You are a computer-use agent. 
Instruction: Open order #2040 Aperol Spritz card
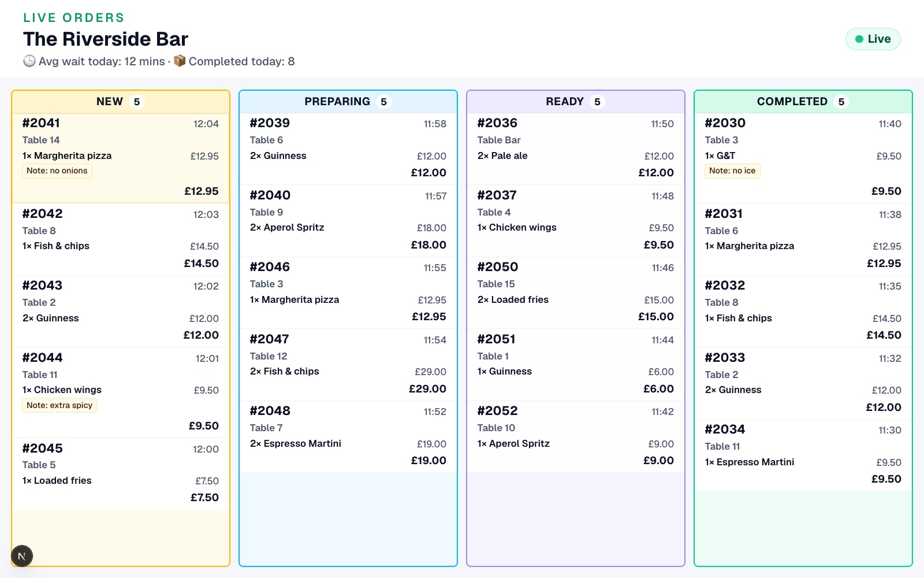[x=348, y=221]
